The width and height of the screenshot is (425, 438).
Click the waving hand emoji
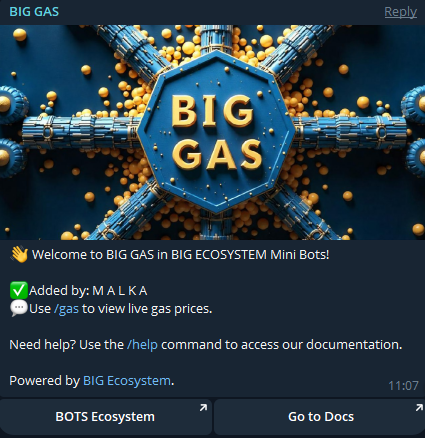click(x=19, y=255)
